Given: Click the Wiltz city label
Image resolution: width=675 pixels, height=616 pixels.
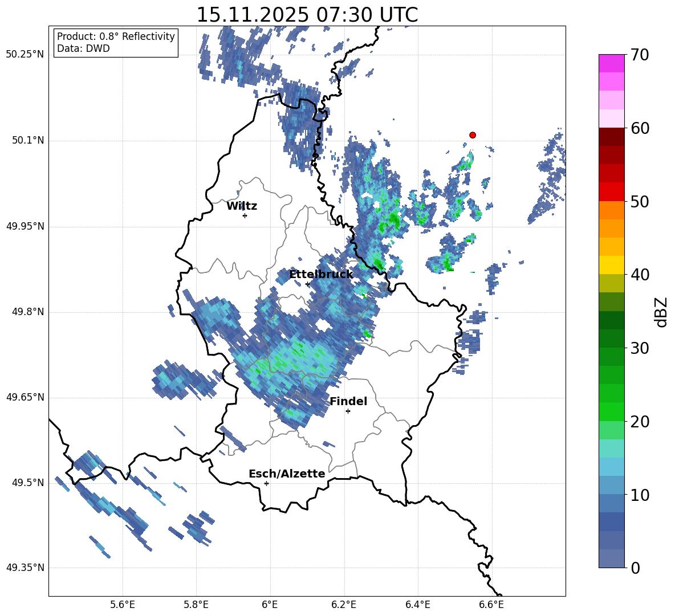Looking at the screenshot, I should tap(242, 206).
